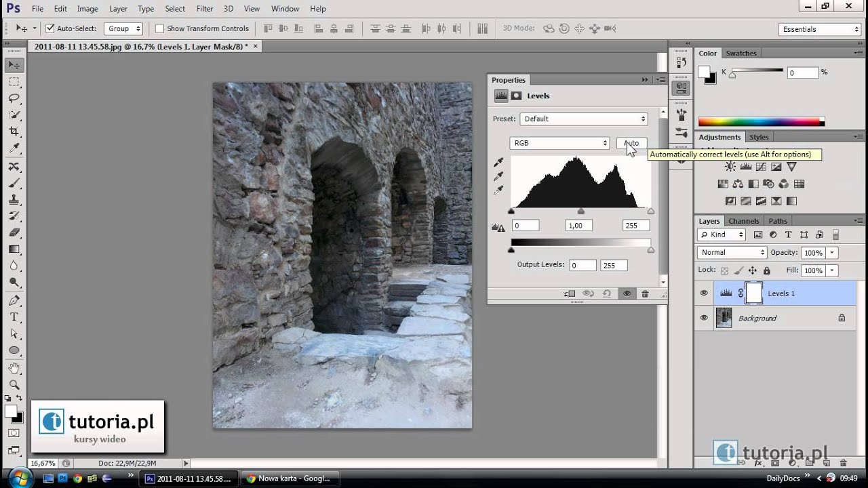The height and width of the screenshot is (488, 868).
Task: Select the Hand tool
Action: pos(14,368)
